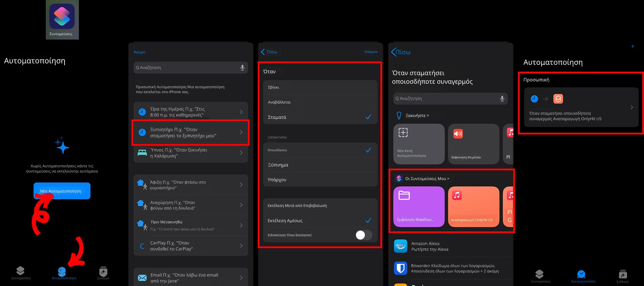The image size is (644, 286).
Task: Choose the Νέα Κενή Αυτοματοποίηση tile
Action: 419,144
